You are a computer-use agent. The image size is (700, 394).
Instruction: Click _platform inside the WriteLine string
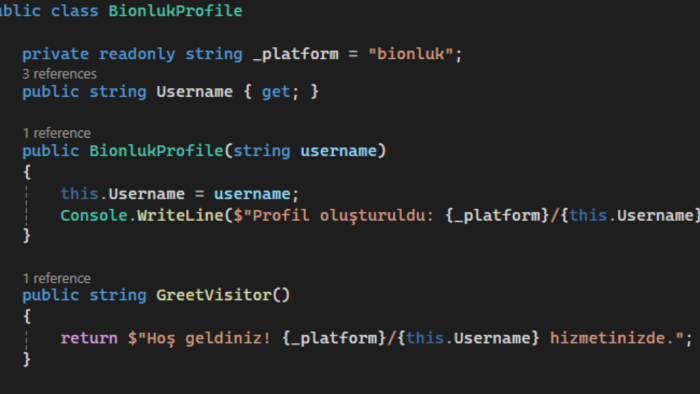tap(497, 216)
